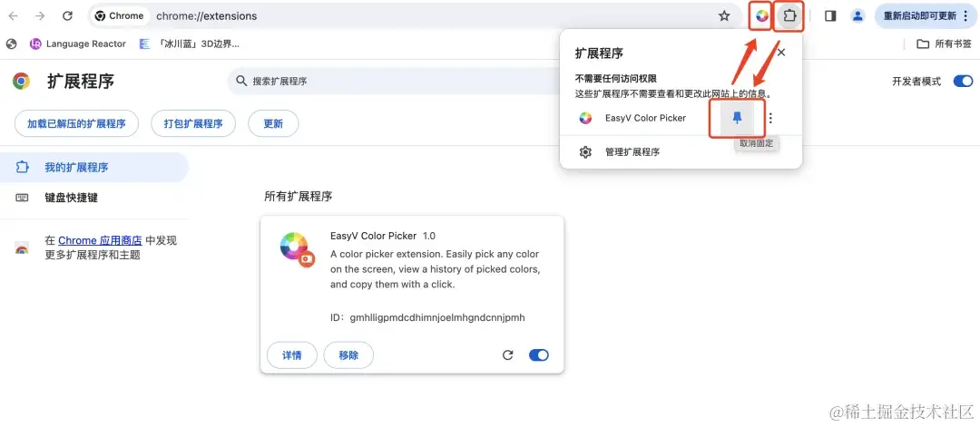Toggle the 开发者模式 switch
This screenshot has height=427, width=980.
[963, 82]
